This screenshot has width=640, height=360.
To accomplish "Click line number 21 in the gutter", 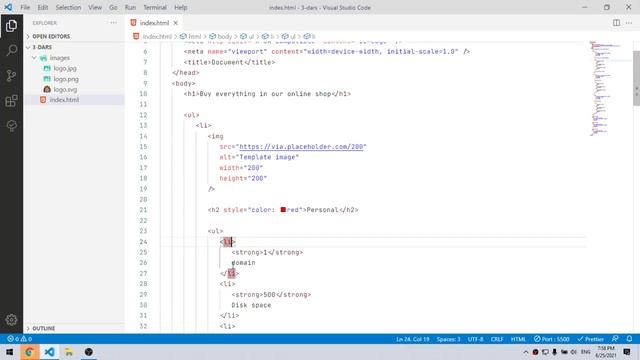I will (143, 210).
